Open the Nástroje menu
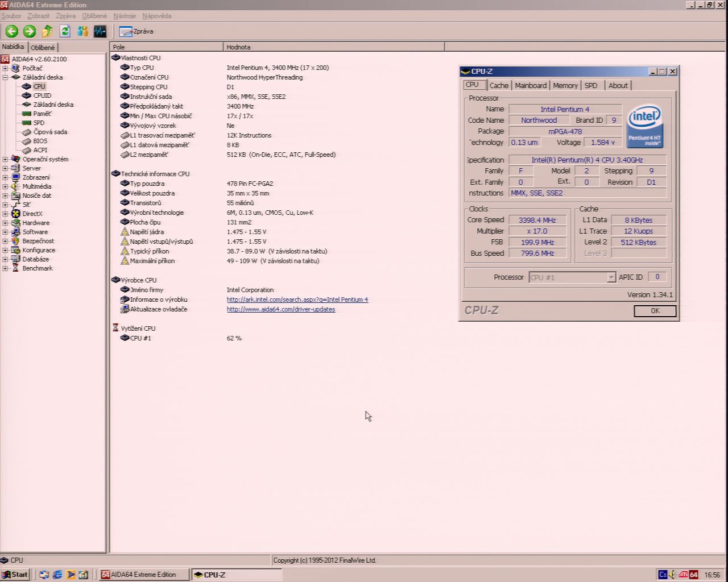 (125, 16)
